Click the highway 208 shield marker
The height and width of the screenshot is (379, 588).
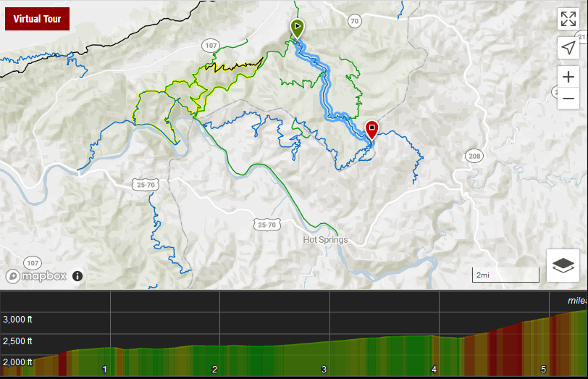pos(474,156)
